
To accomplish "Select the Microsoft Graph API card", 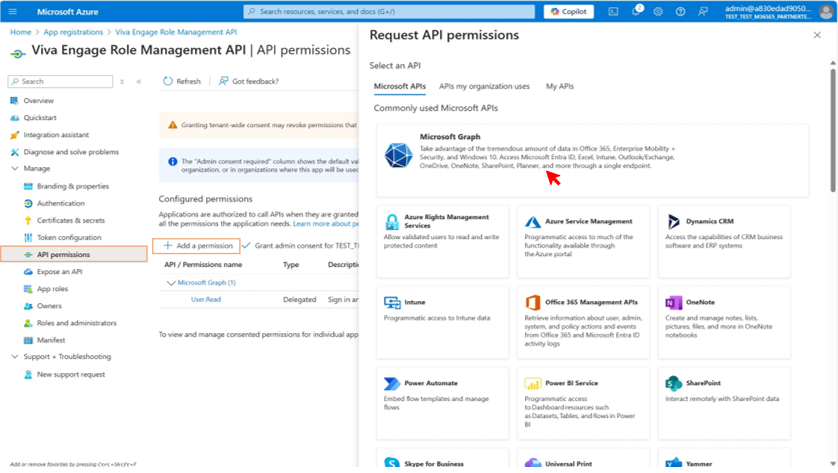I will [x=592, y=160].
